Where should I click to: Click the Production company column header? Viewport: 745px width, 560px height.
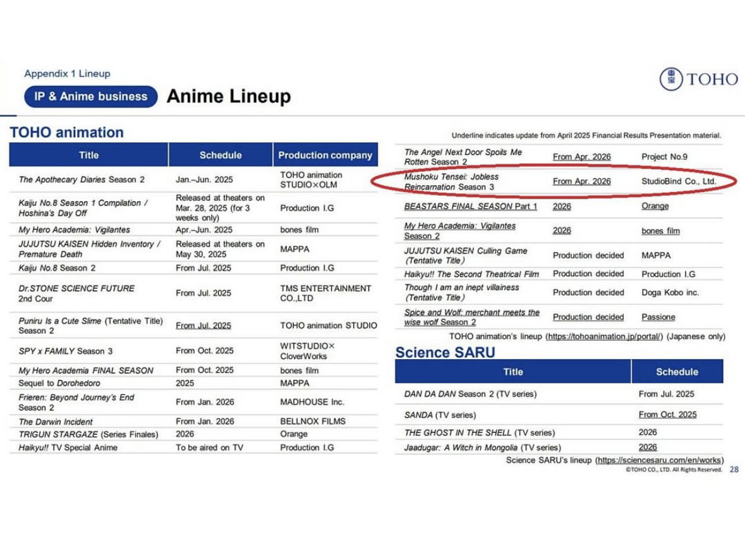[325, 154]
